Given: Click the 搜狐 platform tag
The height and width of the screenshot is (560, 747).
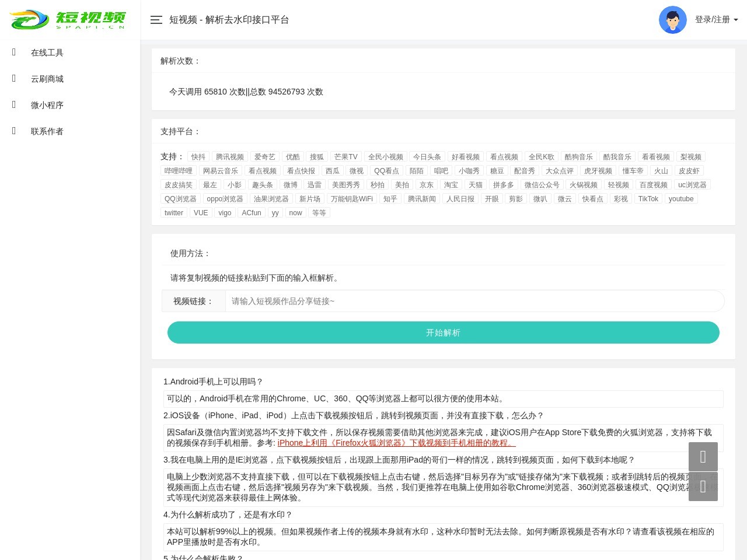Looking at the screenshot, I should tap(317, 157).
